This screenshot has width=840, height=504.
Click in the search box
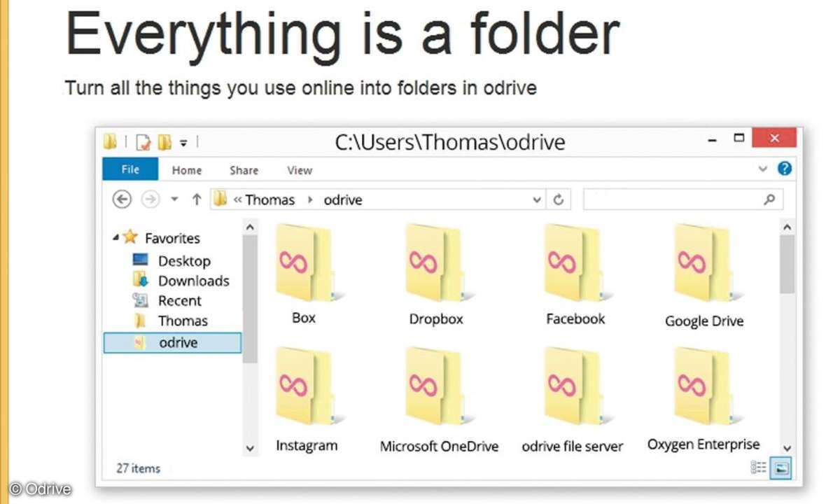click(x=683, y=199)
